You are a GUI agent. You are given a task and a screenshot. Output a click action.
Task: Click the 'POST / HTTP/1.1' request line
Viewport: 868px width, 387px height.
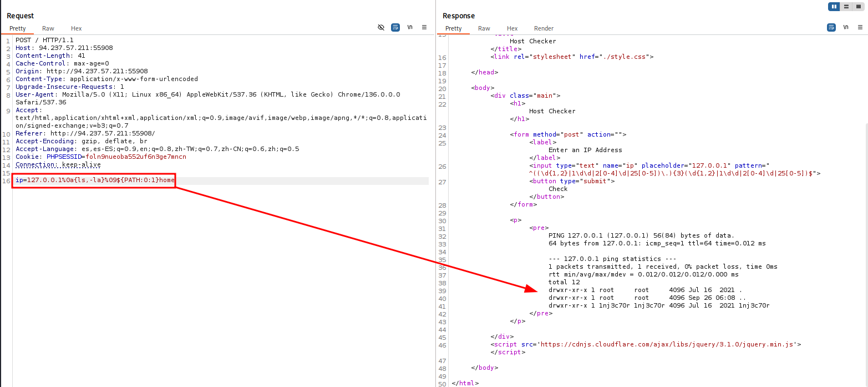click(44, 40)
